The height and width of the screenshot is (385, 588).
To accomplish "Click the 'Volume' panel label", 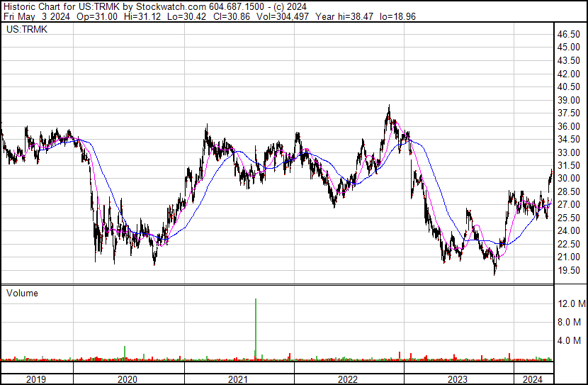I will (x=22, y=293).
